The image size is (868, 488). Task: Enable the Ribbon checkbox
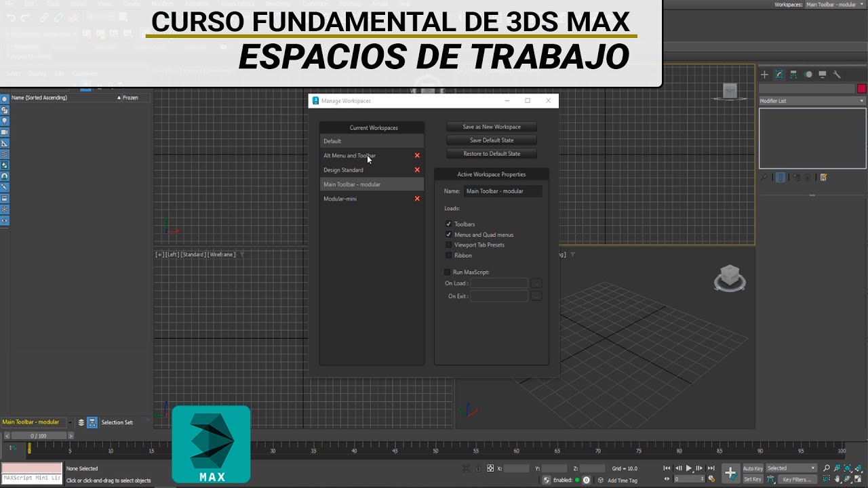tap(448, 256)
